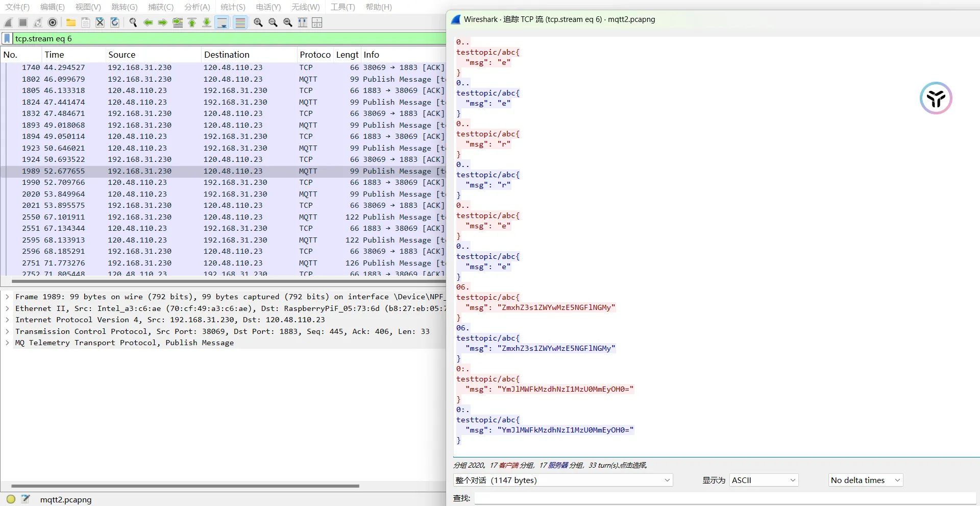Click the find packet magnifier icon
The image size is (980, 506).
click(x=133, y=22)
